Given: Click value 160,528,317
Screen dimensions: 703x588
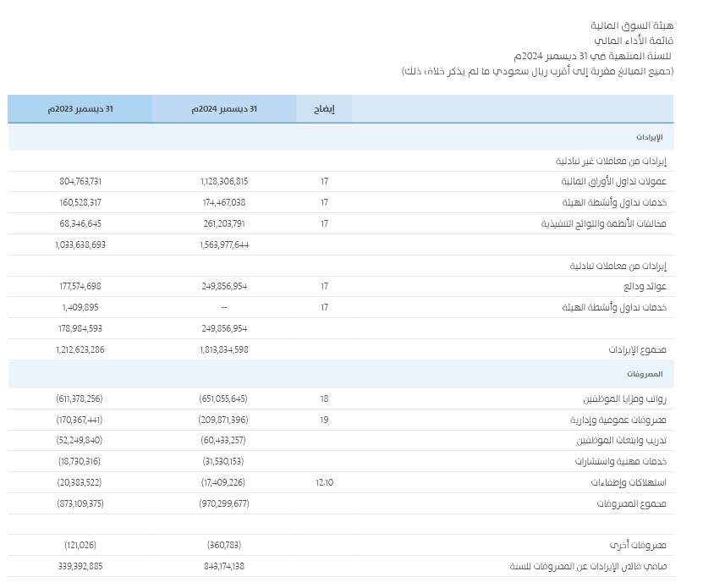Looking at the screenshot, I should click(80, 203).
